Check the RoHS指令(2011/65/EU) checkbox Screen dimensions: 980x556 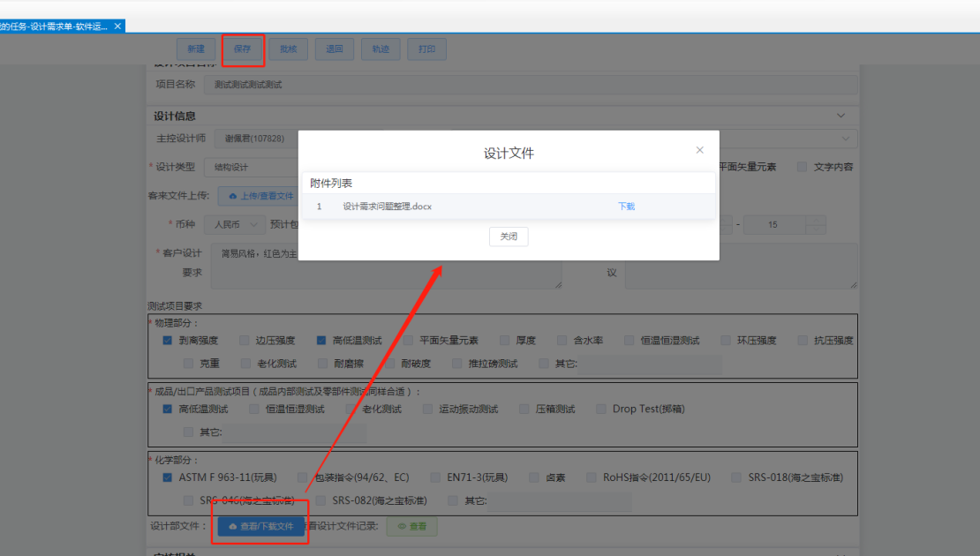(592, 478)
